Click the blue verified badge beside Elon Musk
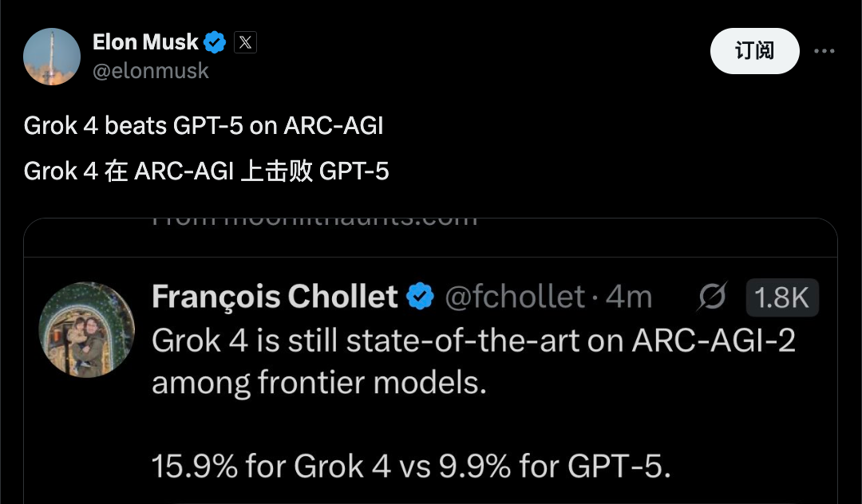 click(215, 42)
